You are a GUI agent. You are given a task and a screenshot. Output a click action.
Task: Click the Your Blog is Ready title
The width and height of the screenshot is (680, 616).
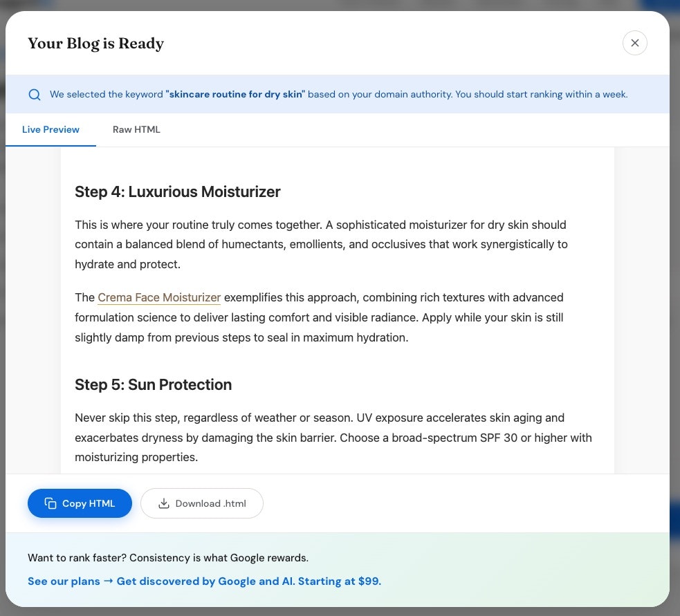(95, 43)
